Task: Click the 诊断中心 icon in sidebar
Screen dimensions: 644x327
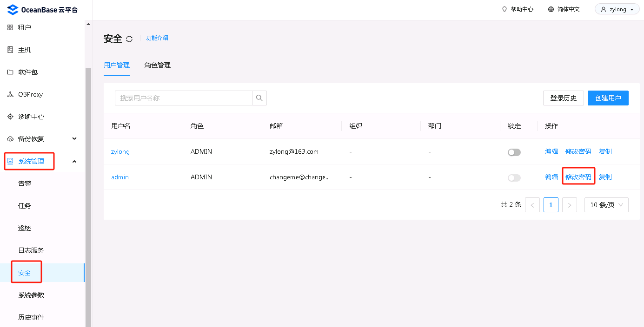Action: tap(10, 117)
